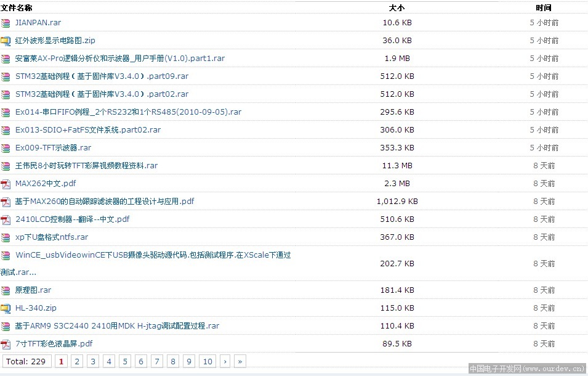
Task: Click the rar icon beside 王伟民8小时 file
Action: click(x=6, y=166)
